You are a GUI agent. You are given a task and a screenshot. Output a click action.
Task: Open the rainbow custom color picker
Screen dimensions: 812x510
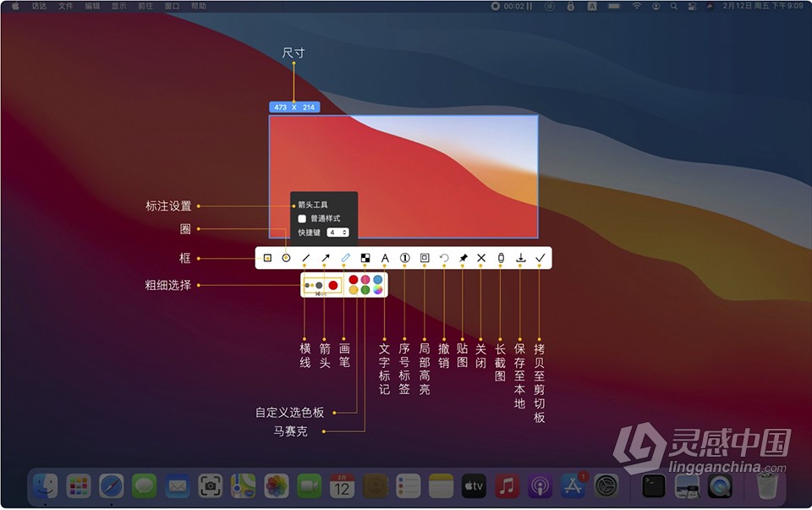coord(378,290)
